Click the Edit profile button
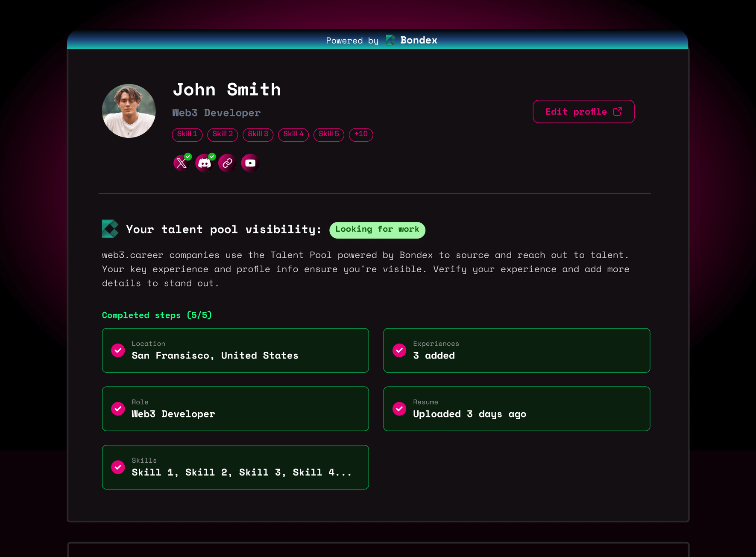 pos(583,111)
